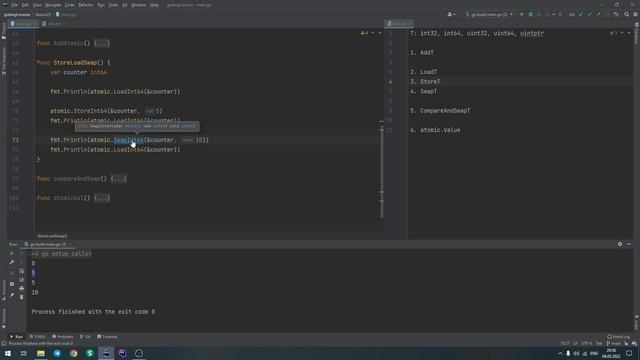Print the Run console output
Screen dimensions: 640x360
pos(22,289)
